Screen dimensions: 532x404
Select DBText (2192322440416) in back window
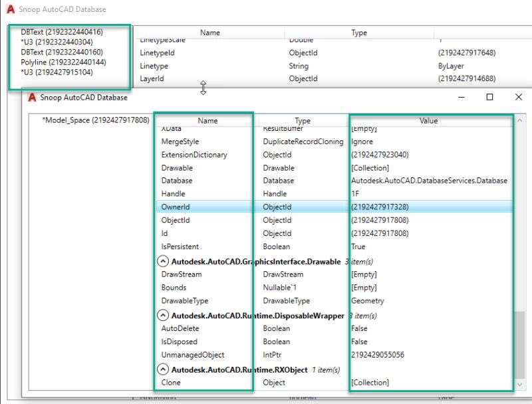(62, 32)
